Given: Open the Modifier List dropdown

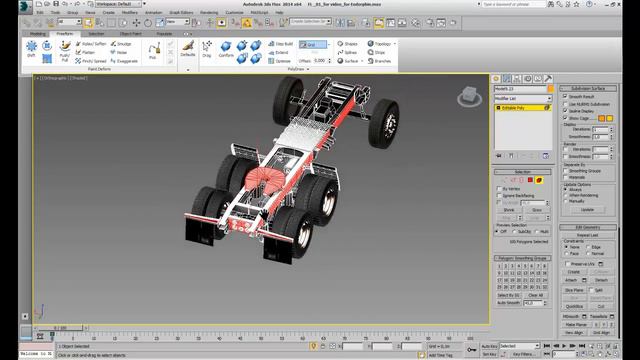Looking at the screenshot, I should click(523, 98).
